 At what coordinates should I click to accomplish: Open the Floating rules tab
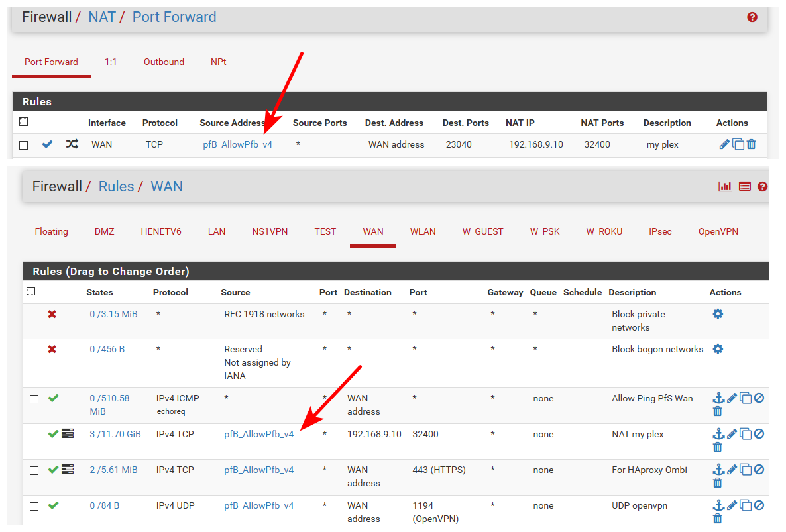(51, 231)
